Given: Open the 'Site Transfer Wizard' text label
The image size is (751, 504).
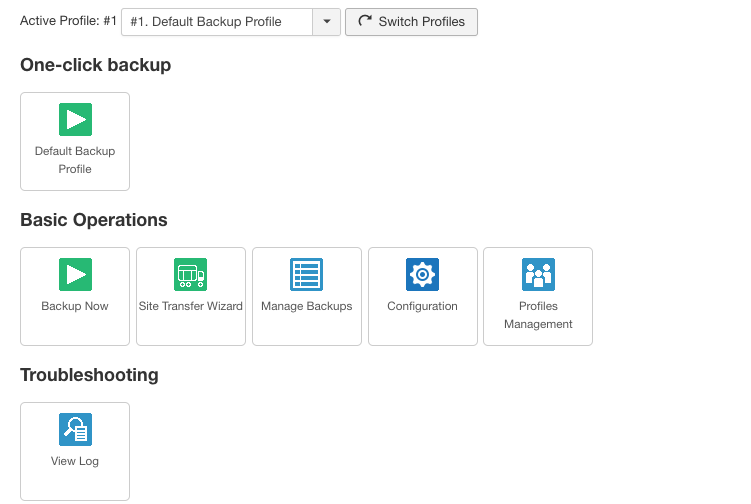Looking at the screenshot, I should (x=190, y=306).
